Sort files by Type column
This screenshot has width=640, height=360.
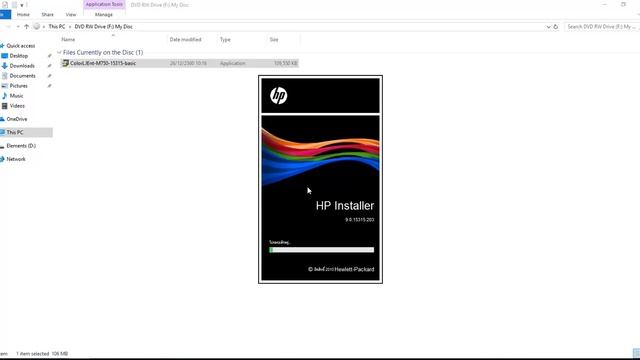click(x=225, y=40)
